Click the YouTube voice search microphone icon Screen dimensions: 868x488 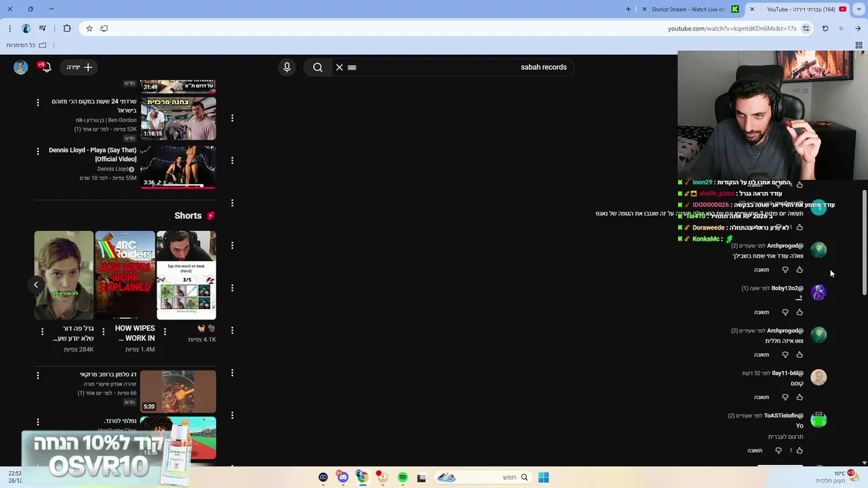287,67
